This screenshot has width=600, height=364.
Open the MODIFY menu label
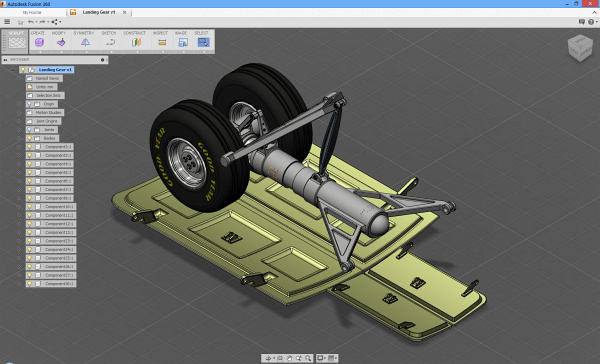point(59,33)
